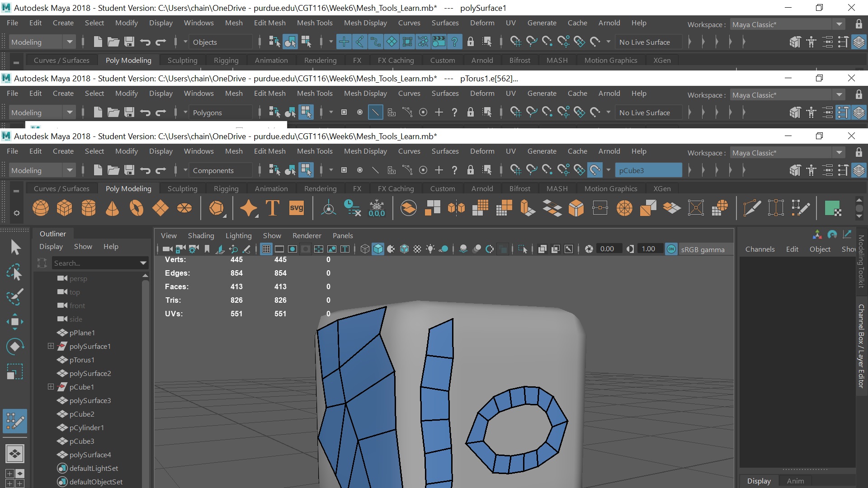The width and height of the screenshot is (868, 488).
Task: Select the Lasso tool in the toolbox
Action: [x=15, y=272]
